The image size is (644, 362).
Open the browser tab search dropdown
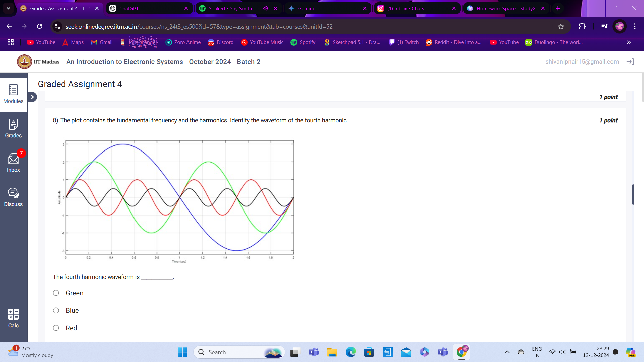[9, 8]
